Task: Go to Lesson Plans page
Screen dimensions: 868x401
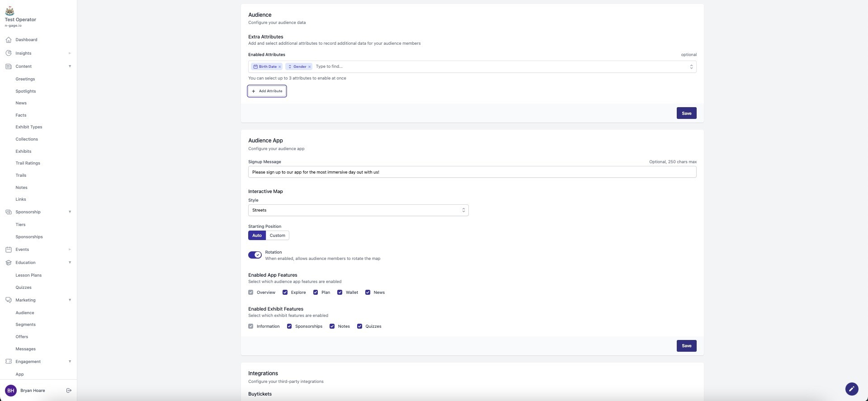Action: coord(28,275)
